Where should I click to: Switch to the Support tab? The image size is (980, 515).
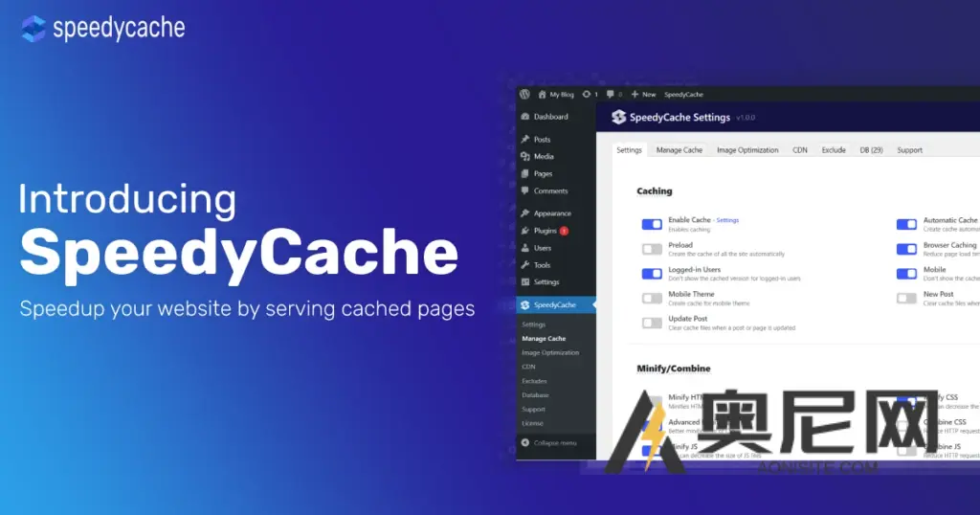(910, 150)
